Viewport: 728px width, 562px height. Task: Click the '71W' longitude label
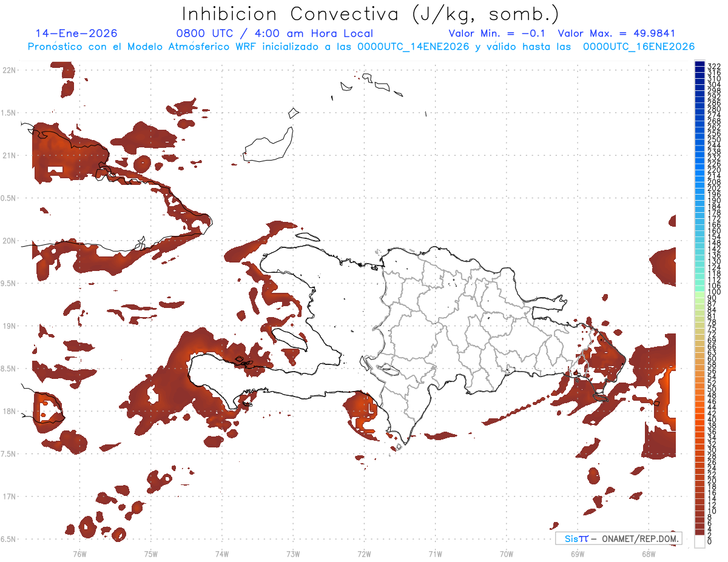(435, 554)
